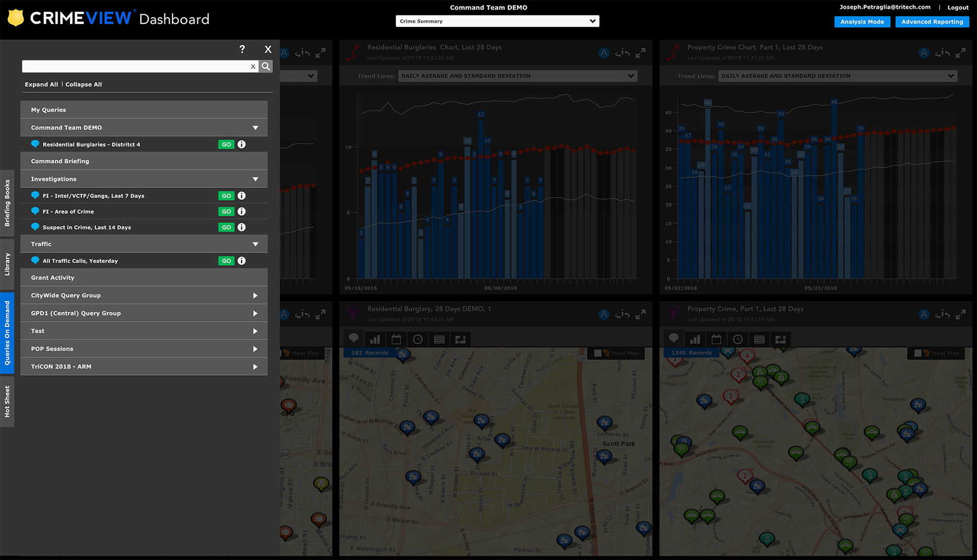
Task: Open clock view in Residential Burglary map
Action: point(418,339)
